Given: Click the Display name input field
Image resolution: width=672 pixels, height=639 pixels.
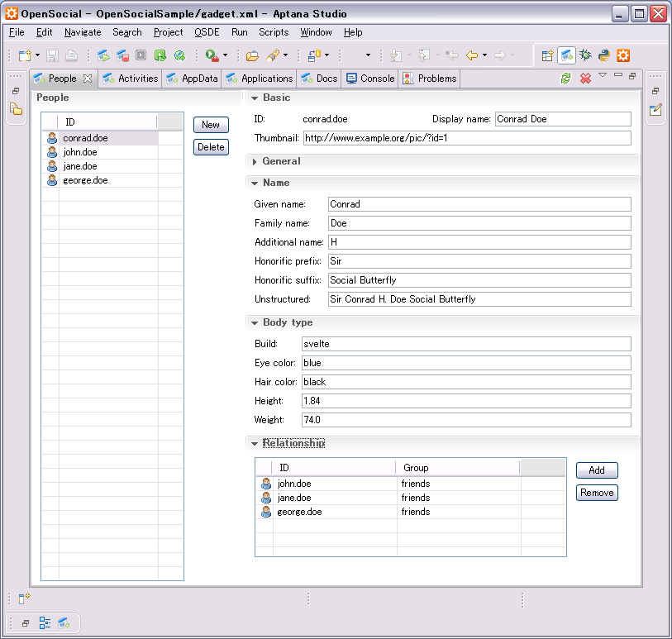Looking at the screenshot, I should click(x=563, y=119).
